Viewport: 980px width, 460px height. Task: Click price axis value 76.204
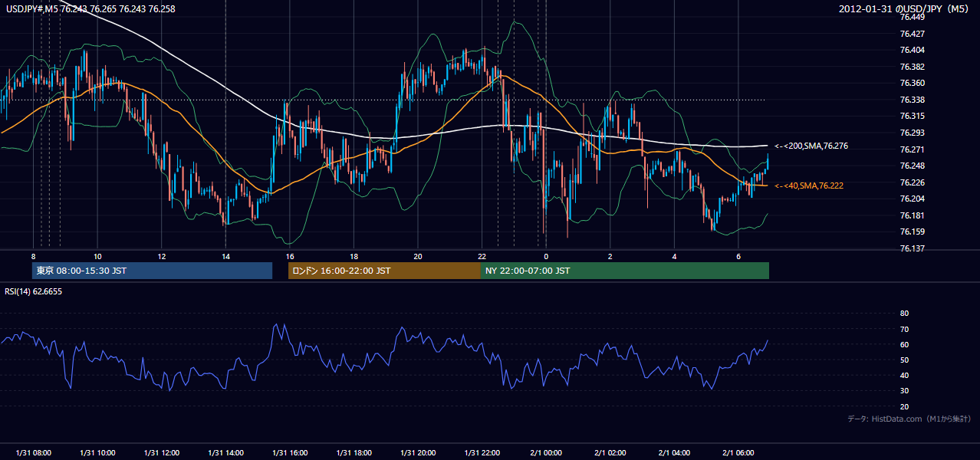pyautogui.click(x=912, y=199)
